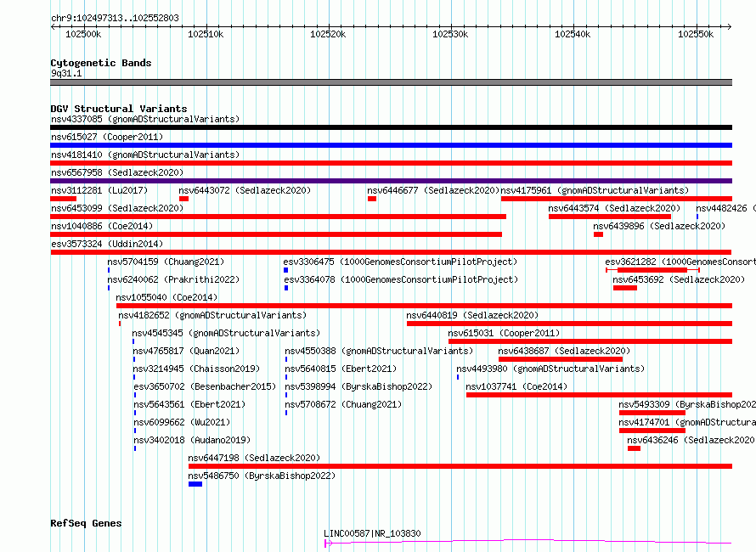Select the nsv615031 (Cooper2011) label

click(504, 333)
